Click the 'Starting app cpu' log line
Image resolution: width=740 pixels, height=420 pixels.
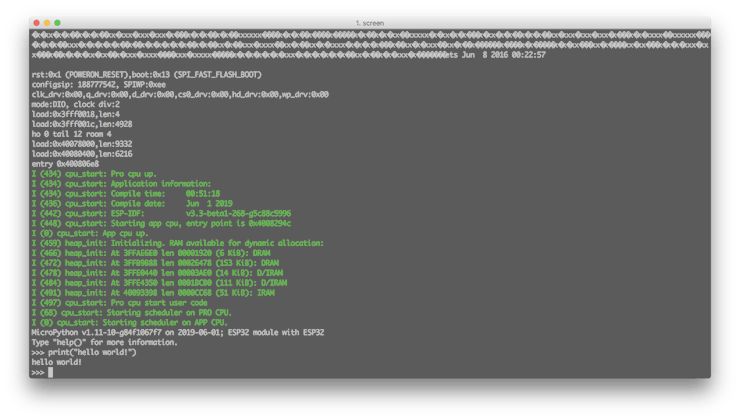[161, 223]
